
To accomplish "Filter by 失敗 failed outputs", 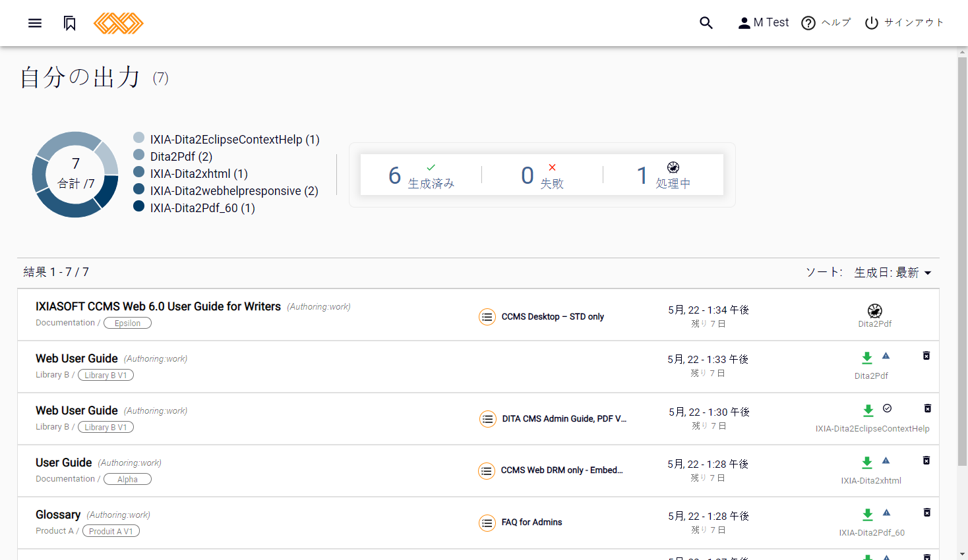I will click(x=542, y=175).
